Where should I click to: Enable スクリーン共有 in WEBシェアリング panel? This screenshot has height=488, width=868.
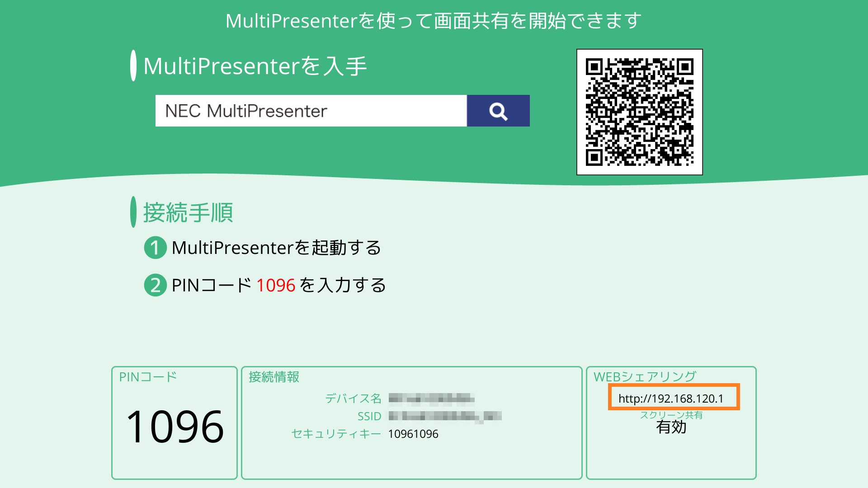click(672, 414)
